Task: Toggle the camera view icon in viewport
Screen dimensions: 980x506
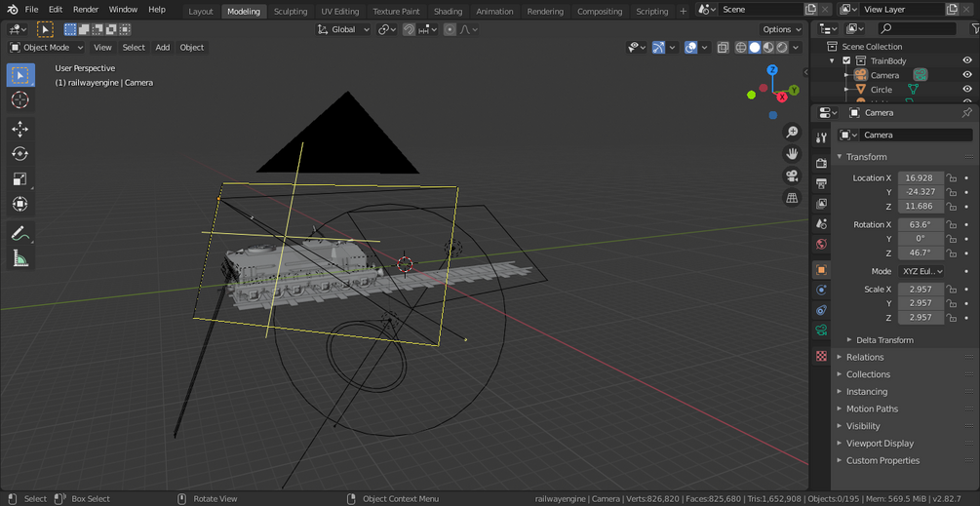Action: click(793, 175)
